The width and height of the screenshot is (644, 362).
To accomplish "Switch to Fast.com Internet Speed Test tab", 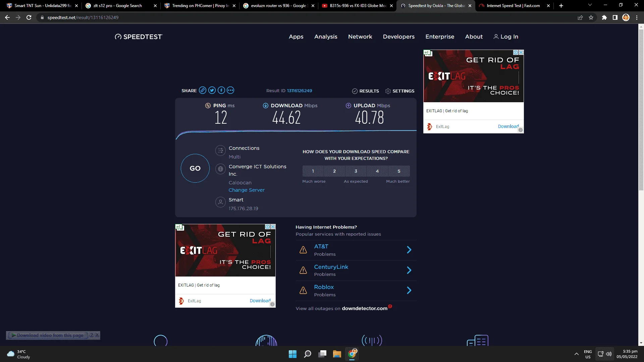I will pos(514,6).
